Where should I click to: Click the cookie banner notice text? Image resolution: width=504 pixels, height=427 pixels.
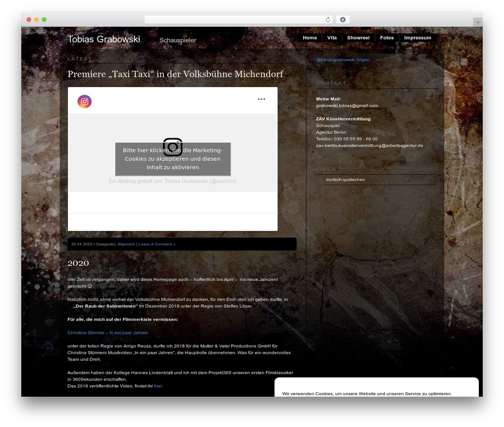pyautogui.click(x=367, y=394)
